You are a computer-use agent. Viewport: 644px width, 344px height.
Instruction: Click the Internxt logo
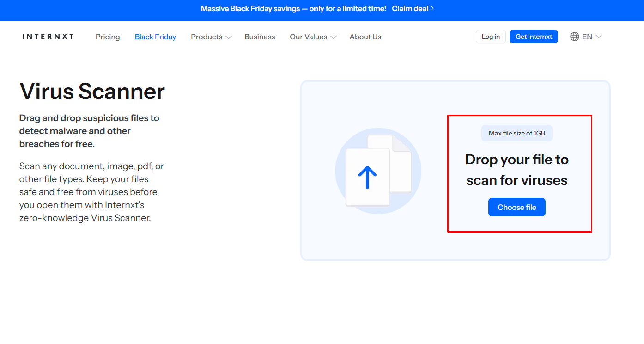click(x=48, y=37)
